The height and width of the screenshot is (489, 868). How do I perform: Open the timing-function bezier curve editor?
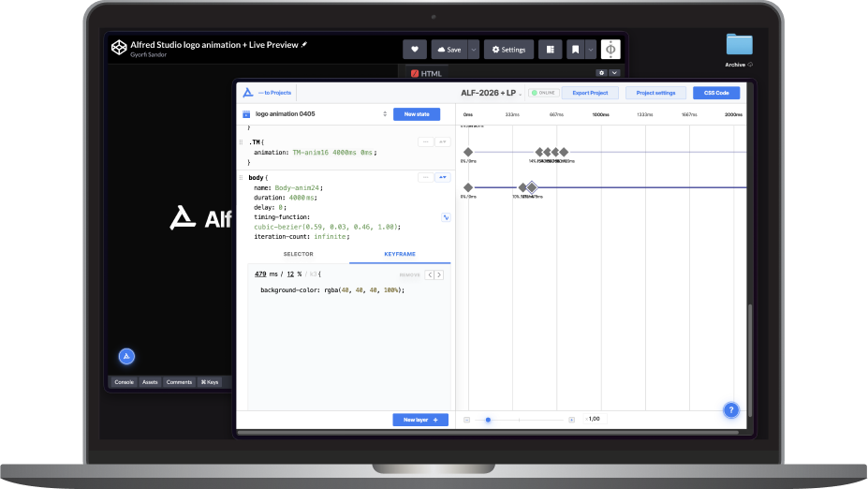point(446,217)
